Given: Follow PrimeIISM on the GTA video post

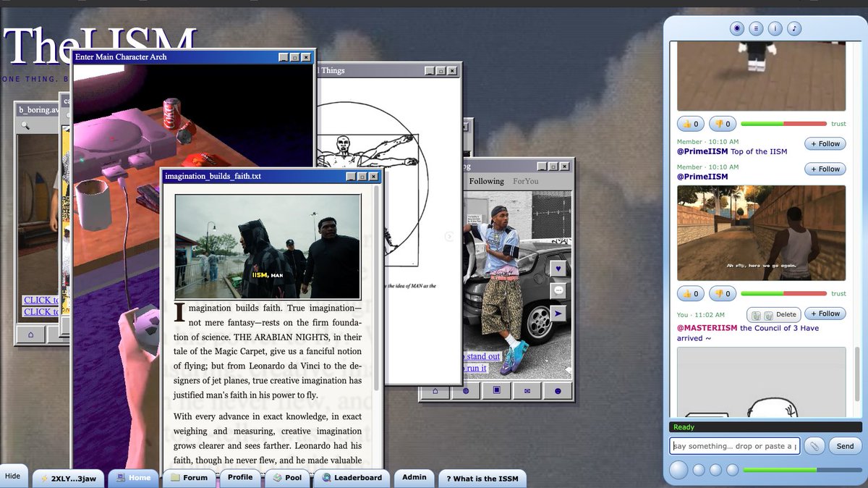Looking at the screenshot, I should (x=825, y=169).
